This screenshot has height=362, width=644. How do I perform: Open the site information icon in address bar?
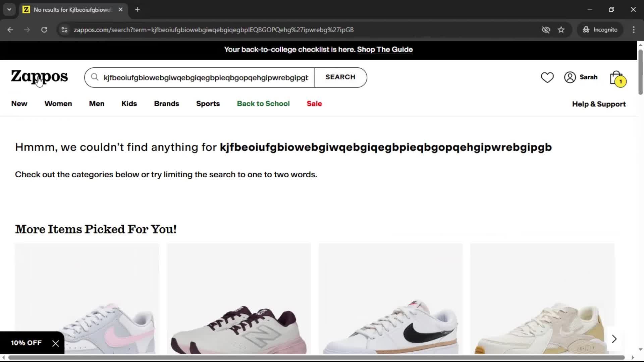point(64,30)
